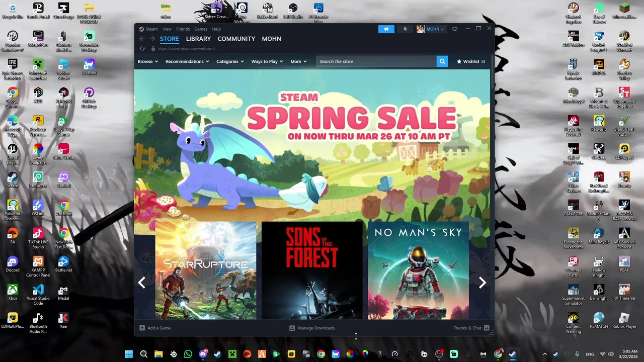Open Stardew Valley desktop shortcut
The image size is (644, 362).
point(624,69)
